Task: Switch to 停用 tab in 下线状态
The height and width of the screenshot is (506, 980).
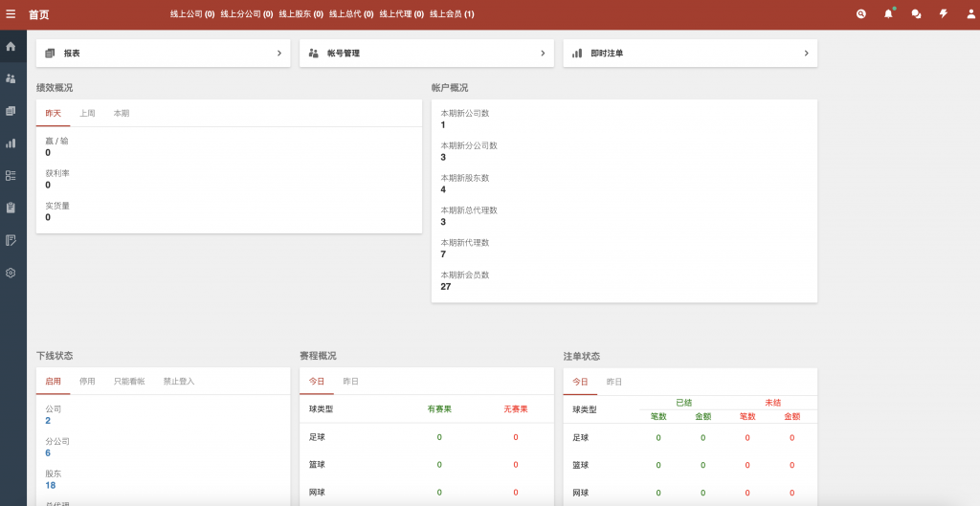Action: [87, 382]
